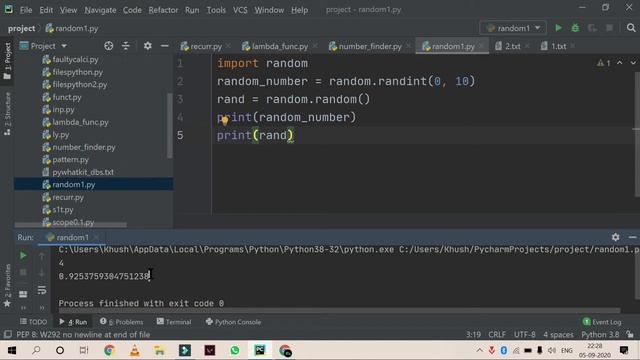Open the run configuration dropdown random1

(x=513, y=28)
